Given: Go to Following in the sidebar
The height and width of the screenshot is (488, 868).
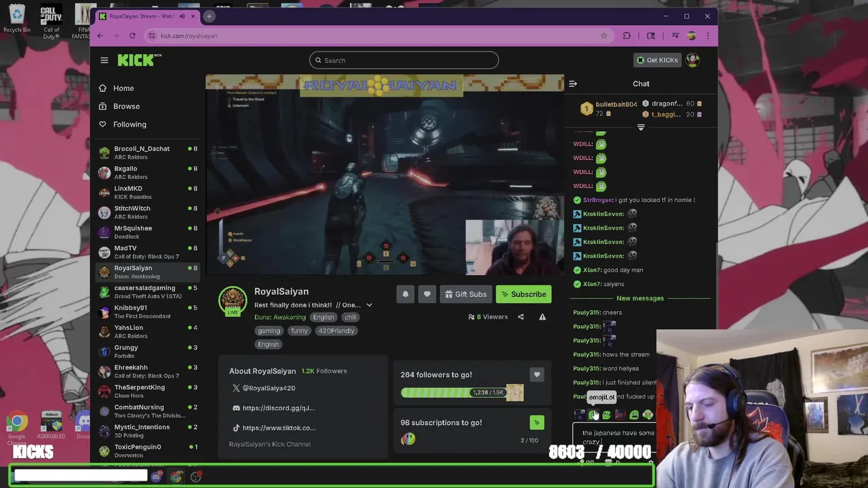Looking at the screenshot, I should click(130, 125).
